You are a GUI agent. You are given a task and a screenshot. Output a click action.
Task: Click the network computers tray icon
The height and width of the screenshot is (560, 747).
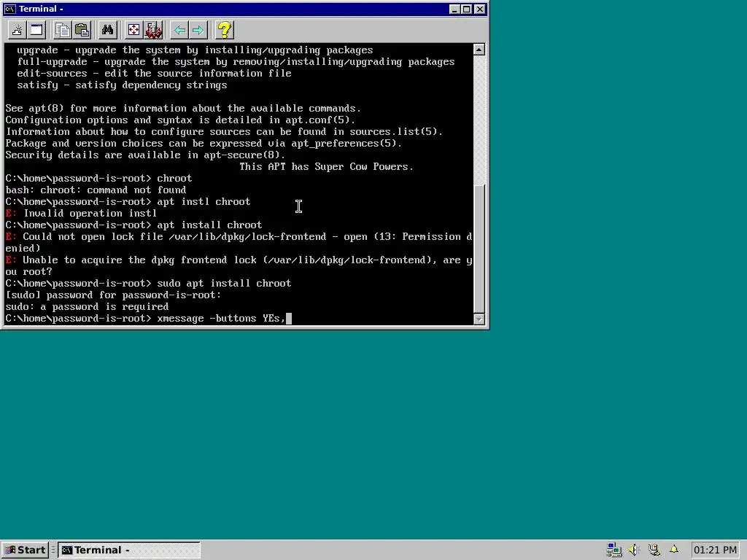click(x=614, y=550)
